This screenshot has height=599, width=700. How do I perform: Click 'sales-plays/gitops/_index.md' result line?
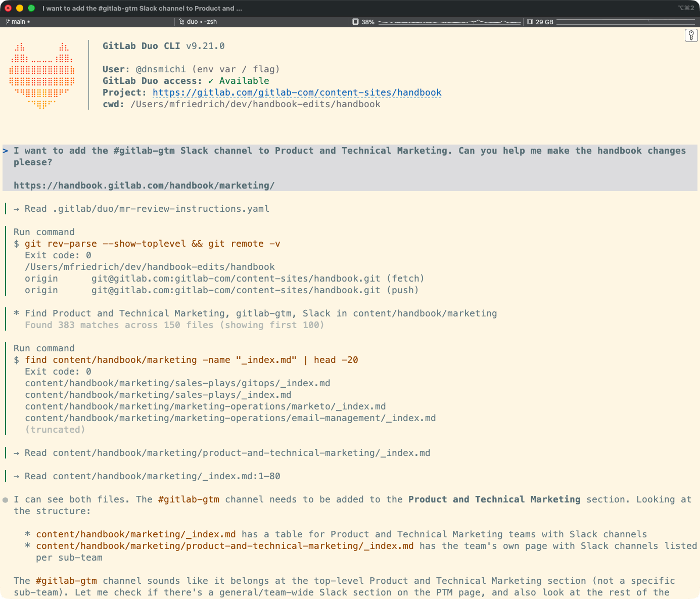click(x=177, y=383)
